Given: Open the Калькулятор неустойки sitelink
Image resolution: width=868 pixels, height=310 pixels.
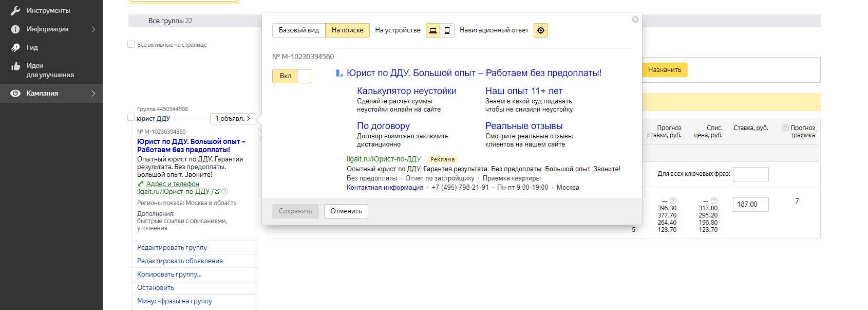Looking at the screenshot, I should (407, 91).
